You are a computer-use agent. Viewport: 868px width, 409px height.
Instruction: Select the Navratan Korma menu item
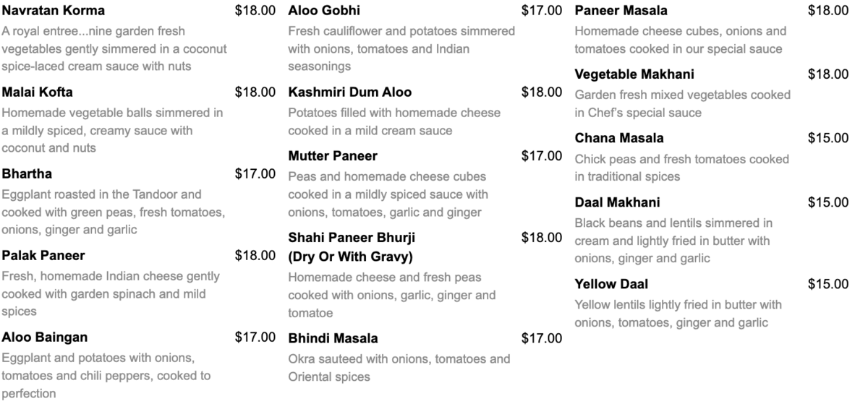point(54,11)
